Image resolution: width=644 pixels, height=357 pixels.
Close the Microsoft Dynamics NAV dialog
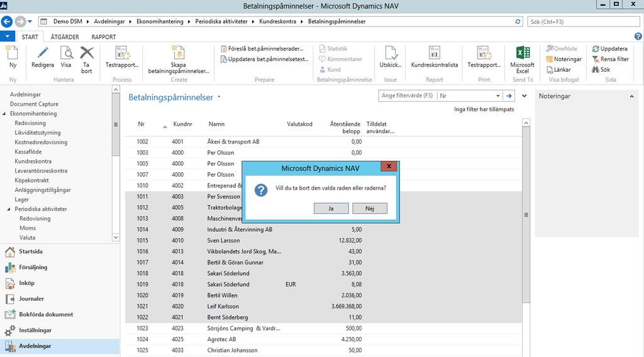(389, 166)
